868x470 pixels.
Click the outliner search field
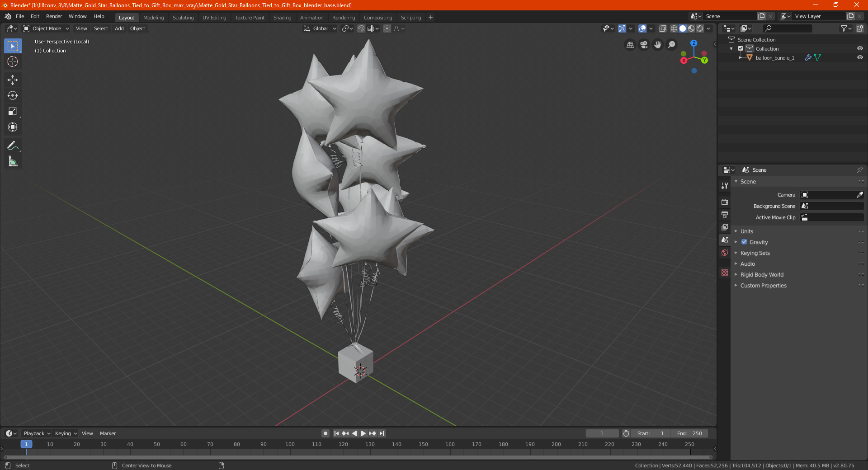[x=787, y=28]
